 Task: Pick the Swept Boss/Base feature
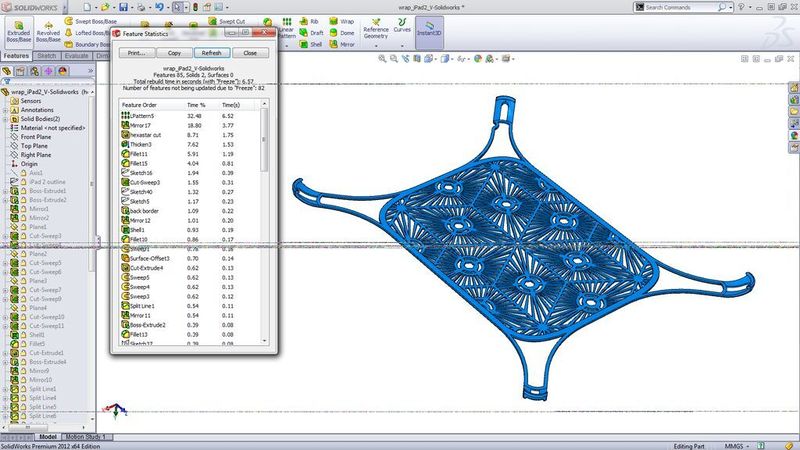(x=90, y=21)
